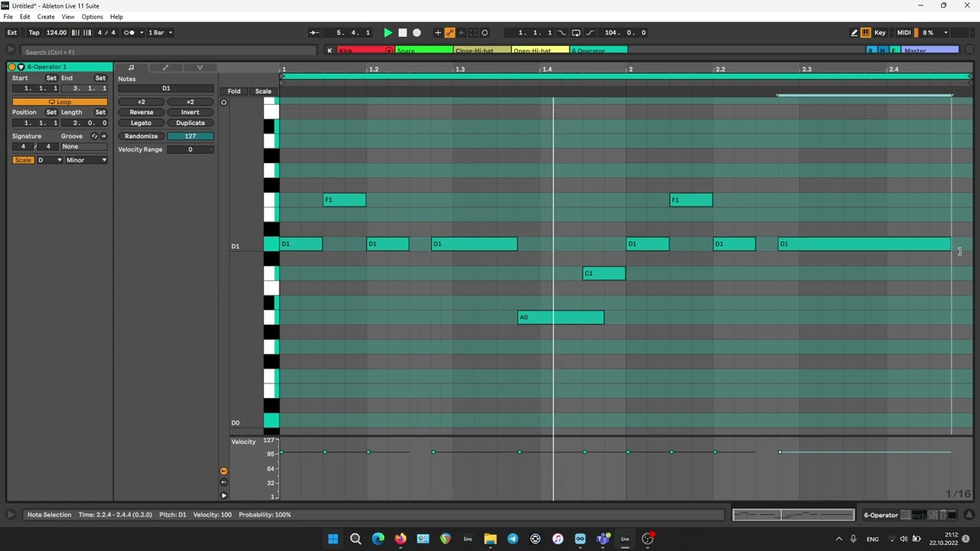Open the Edit menu
This screenshot has height=551, width=980.
[x=25, y=17]
